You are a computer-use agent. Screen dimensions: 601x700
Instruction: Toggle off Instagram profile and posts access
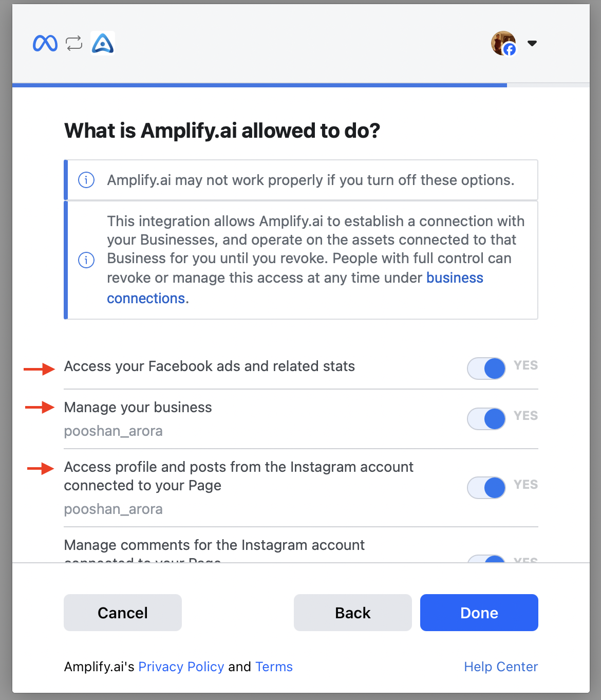(x=486, y=488)
